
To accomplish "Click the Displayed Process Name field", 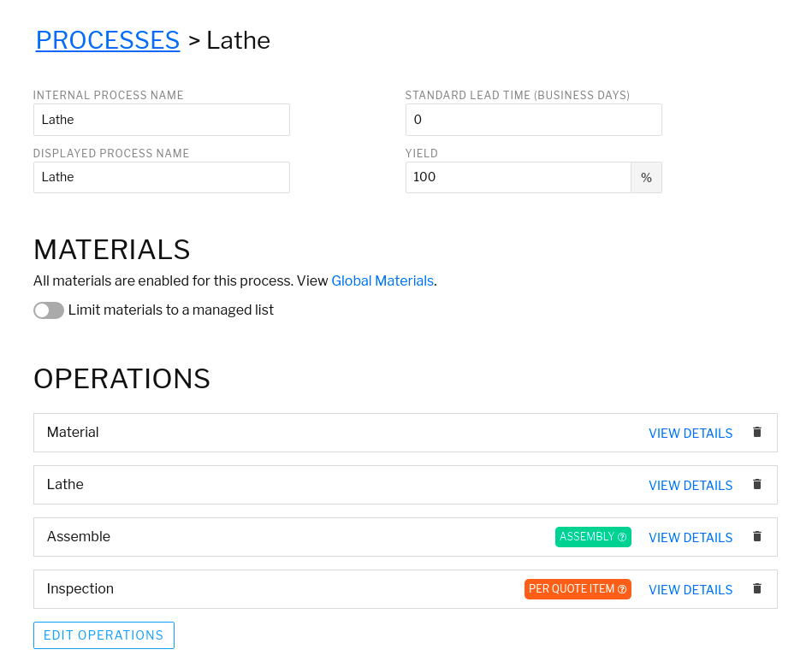I will [161, 177].
